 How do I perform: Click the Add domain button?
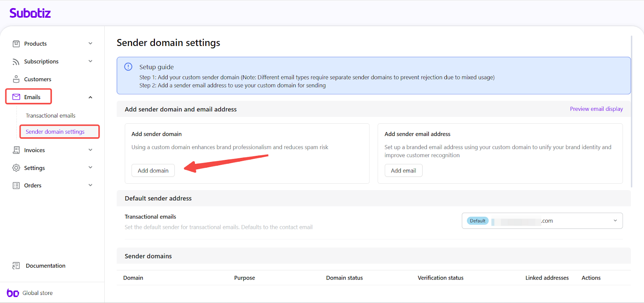[153, 170]
